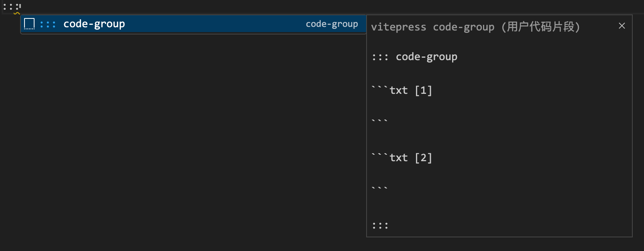Click the closing backticks after the [1] block
Screen dimensions: 644x251
379,121
